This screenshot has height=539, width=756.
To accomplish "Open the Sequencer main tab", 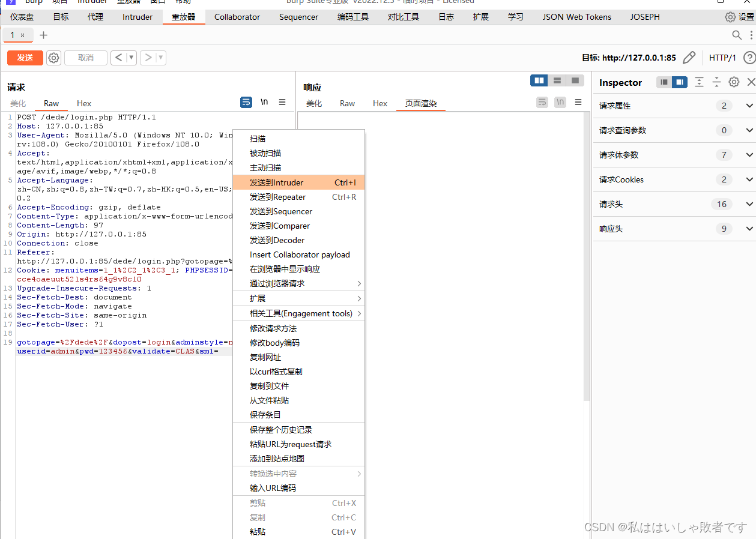I will [x=298, y=17].
